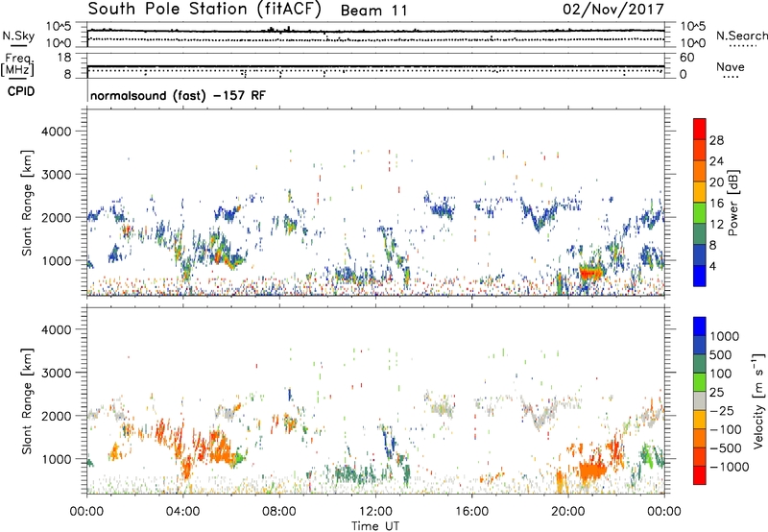Viewport: 768px width, 532px height.
Task: Pick the gray segment of Velocity color bar
Action: pyautogui.click(x=700, y=400)
